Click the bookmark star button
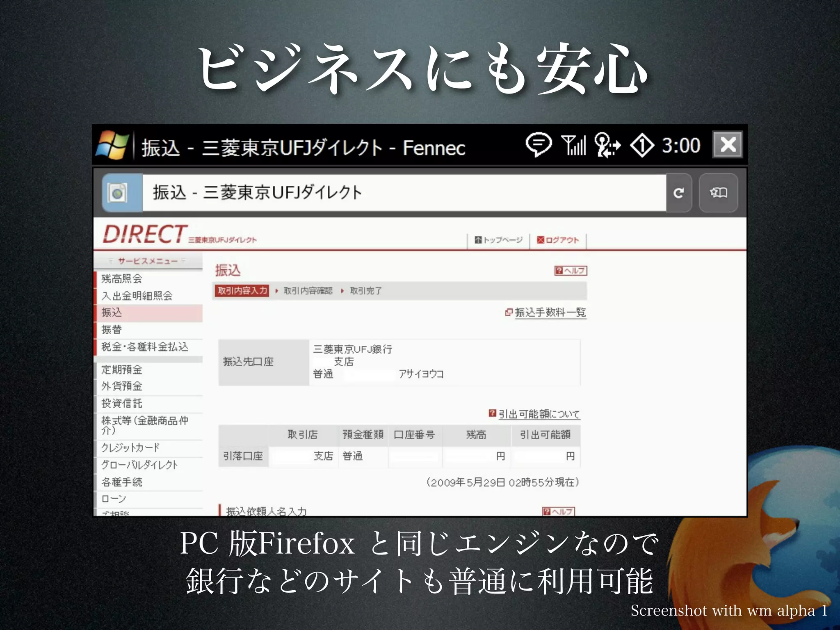840x630 pixels. [x=718, y=192]
